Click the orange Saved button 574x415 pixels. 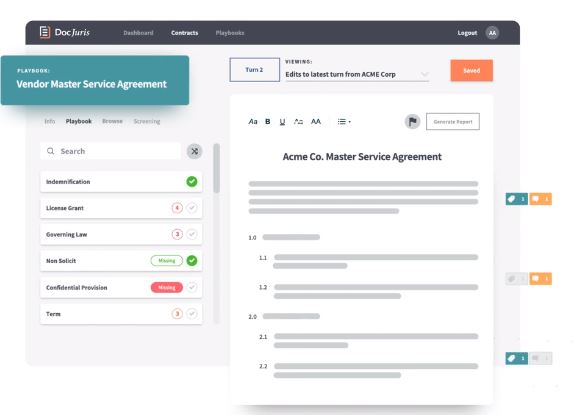tap(472, 70)
